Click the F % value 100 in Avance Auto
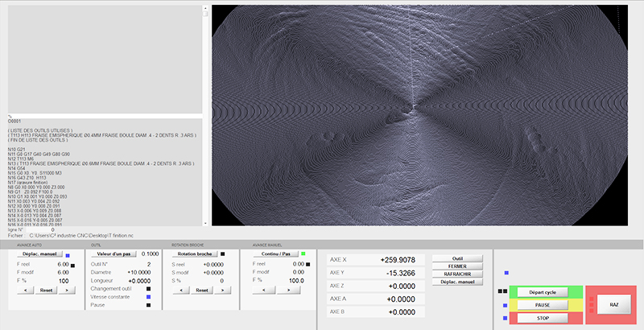This screenshot has width=644, height=330. [x=64, y=281]
